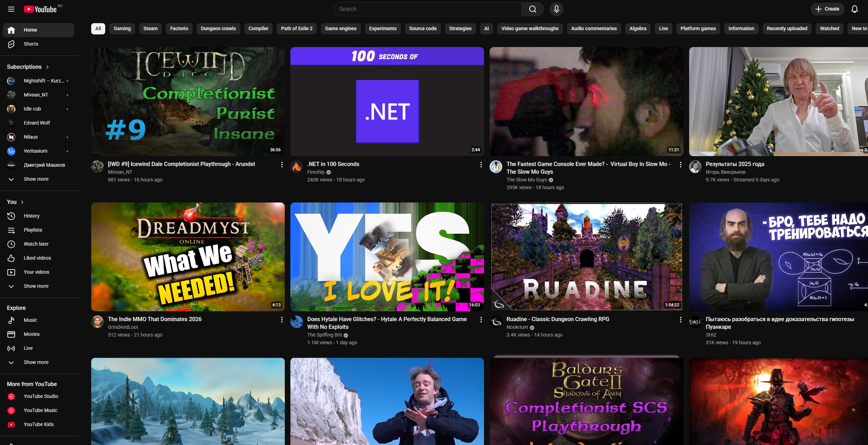Click into the Search input field
The image size is (868, 445).
click(427, 9)
